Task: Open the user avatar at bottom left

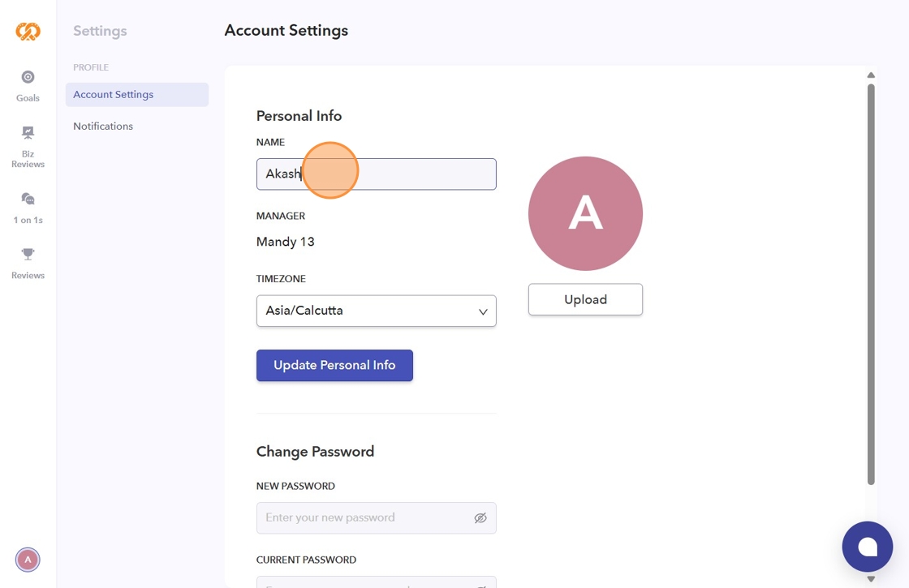Action: point(28,560)
